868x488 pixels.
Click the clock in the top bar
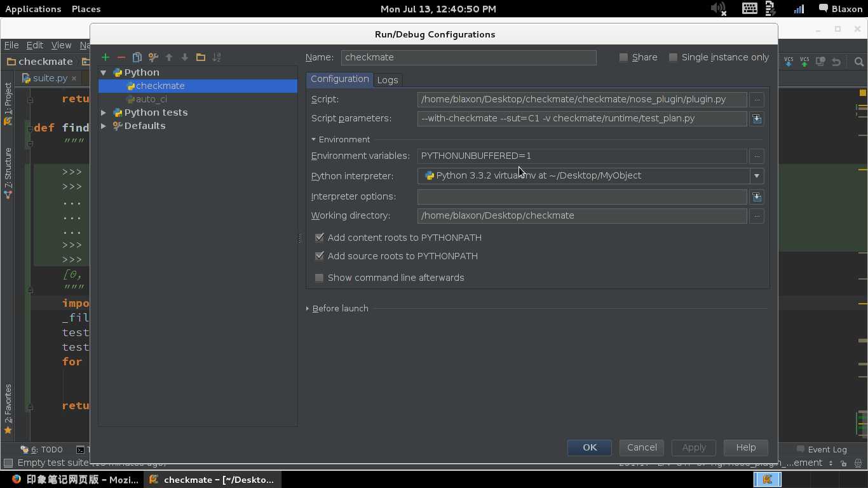(x=438, y=9)
